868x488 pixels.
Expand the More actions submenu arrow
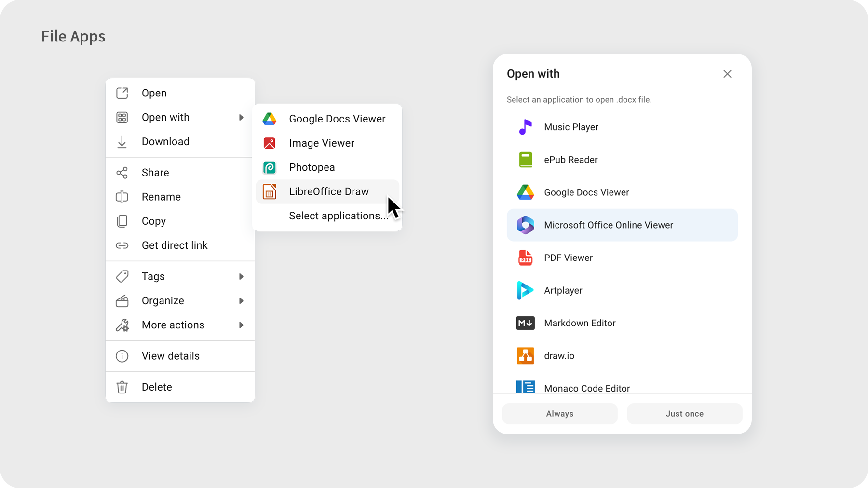(241, 325)
